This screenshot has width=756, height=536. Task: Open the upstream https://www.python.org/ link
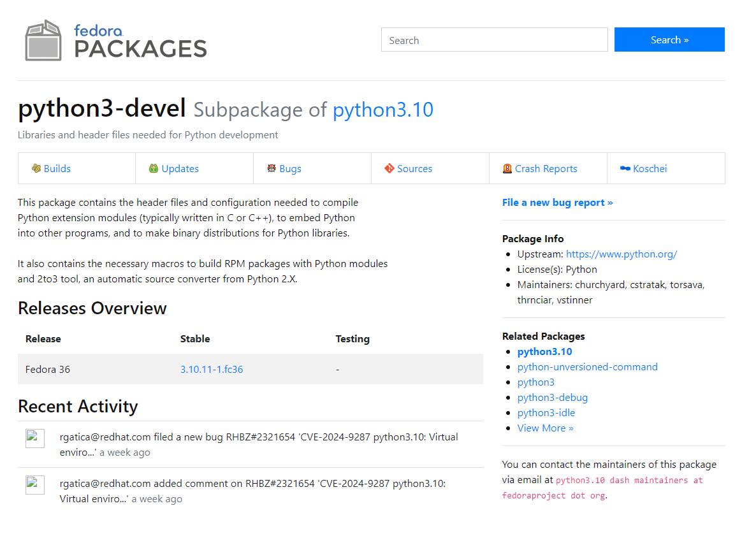coord(622,254)
